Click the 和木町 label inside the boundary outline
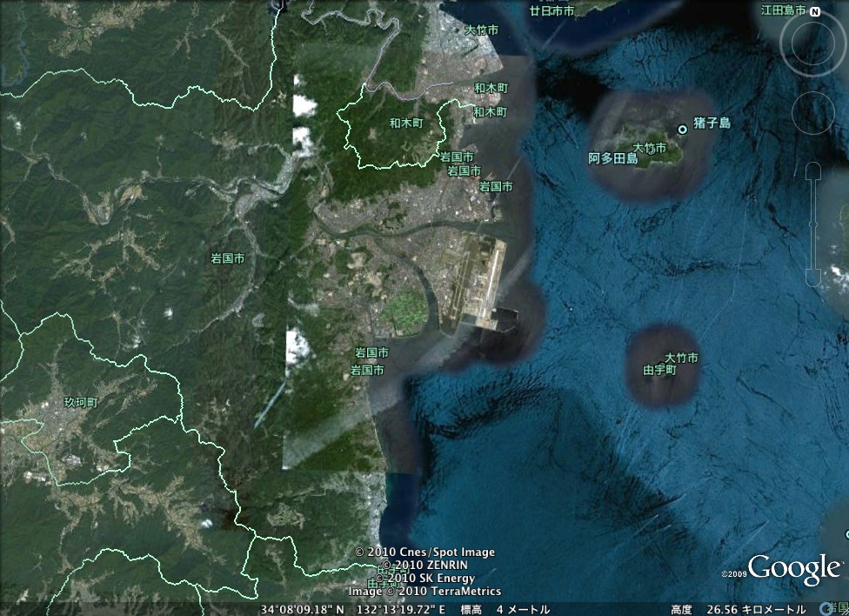The width and height of the screenshot is (849, 616). pyautogui.click(x=406, y=124)
